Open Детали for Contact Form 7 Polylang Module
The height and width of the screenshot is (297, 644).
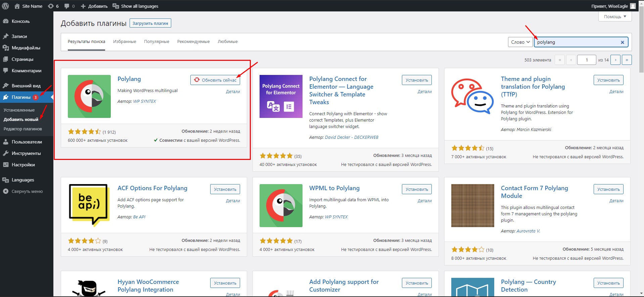(616, 201)
